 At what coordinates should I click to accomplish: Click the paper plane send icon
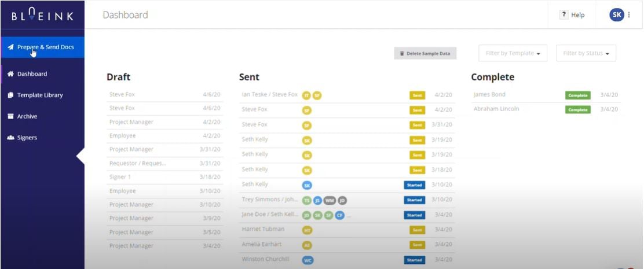(10, 47)
